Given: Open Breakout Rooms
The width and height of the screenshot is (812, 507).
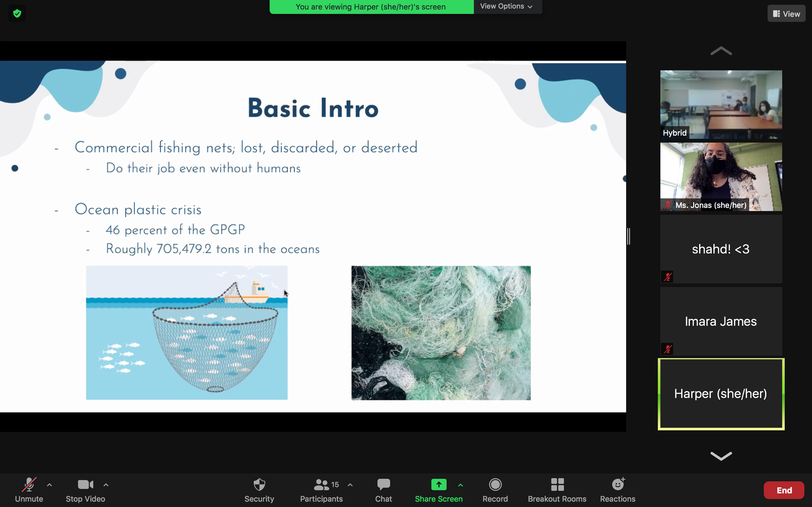Looking at the screenshot, I should coord(557,490).
